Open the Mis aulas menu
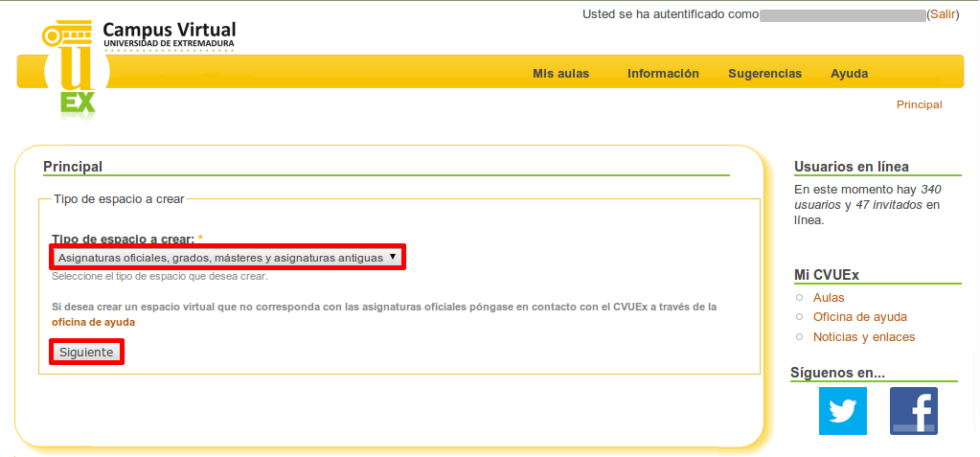The image size is (980, 457). tap(560, 74)
